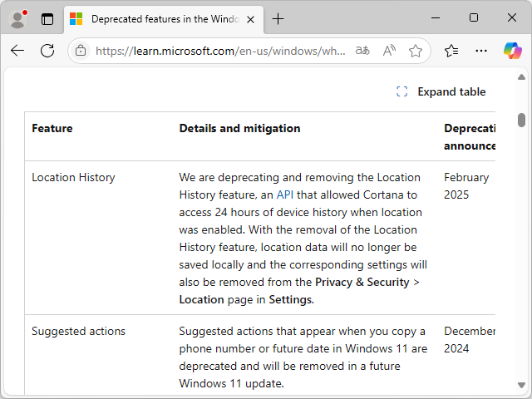Click the Expand table button
This screenshot has height=399, width=532.
tap(441, 91)
